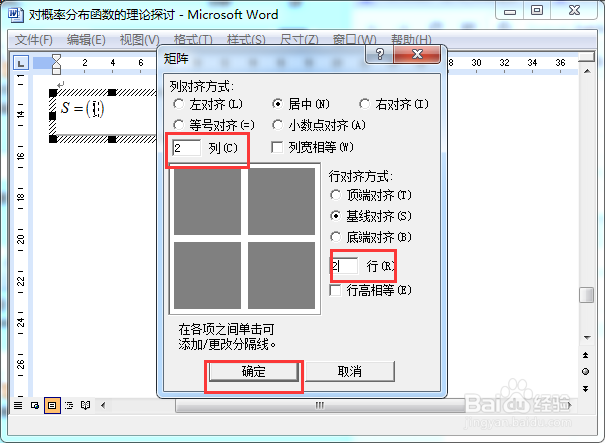Click the bottom-right cell of matrix preview
The height and width of the screenshot is (443, 605).
(281, 275)
